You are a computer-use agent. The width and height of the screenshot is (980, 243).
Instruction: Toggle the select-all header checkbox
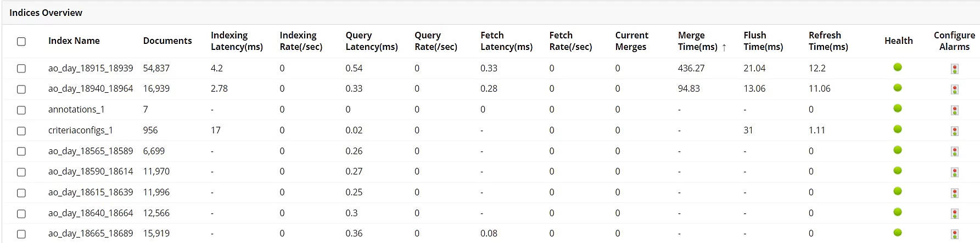click(x=21, y=41)
